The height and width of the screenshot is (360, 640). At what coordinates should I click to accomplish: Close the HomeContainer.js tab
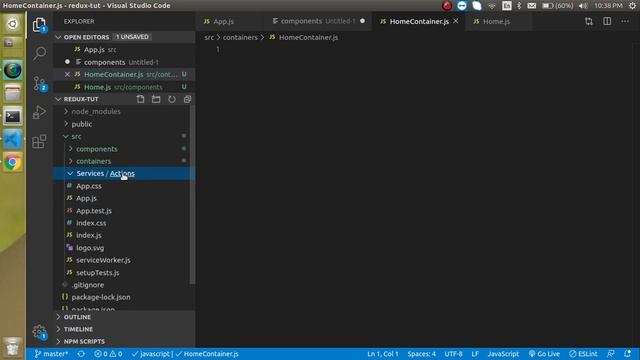tap(456, 21)
